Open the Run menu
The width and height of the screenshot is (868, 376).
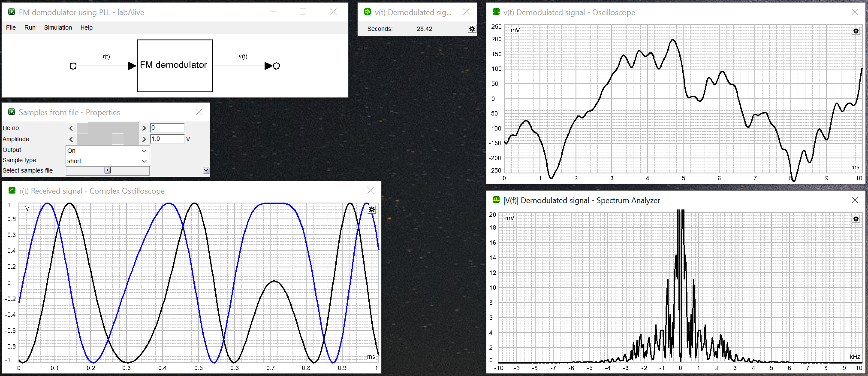30,27
